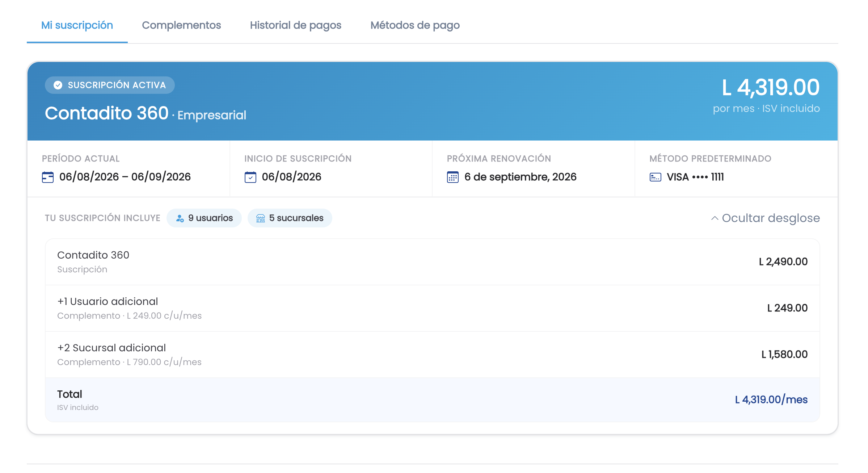Click the user icon in 9 usuarios chip
This screenshot has width=868, height=473.
[x=180, y=218]
